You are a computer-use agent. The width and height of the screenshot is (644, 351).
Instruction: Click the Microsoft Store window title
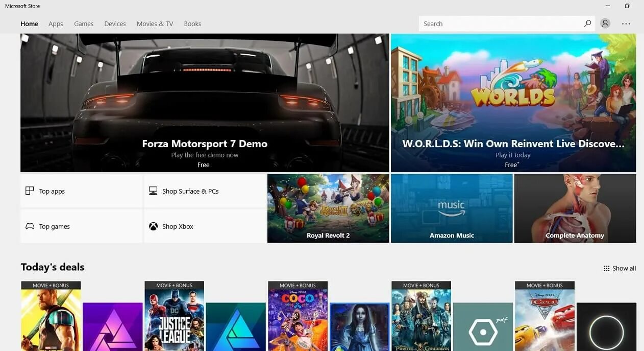coord(22,6)
